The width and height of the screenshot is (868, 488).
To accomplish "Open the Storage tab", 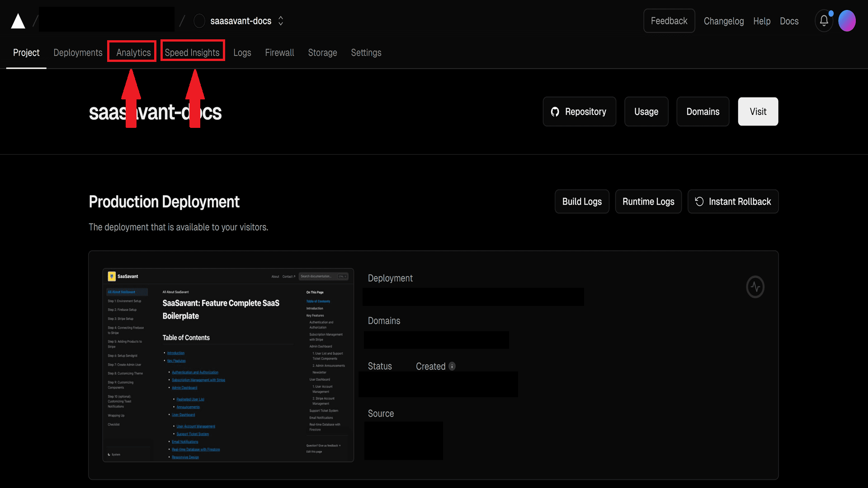I will coord(322,52).
